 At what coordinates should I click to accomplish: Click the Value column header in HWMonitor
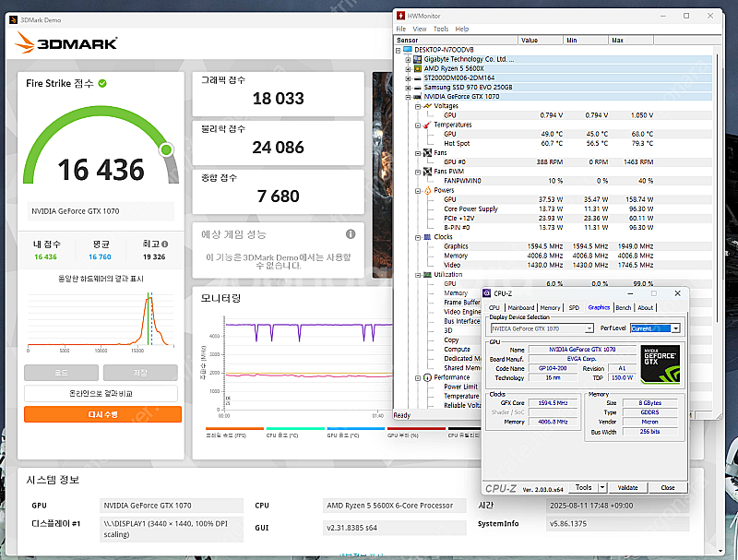click(x=541, y=41)
